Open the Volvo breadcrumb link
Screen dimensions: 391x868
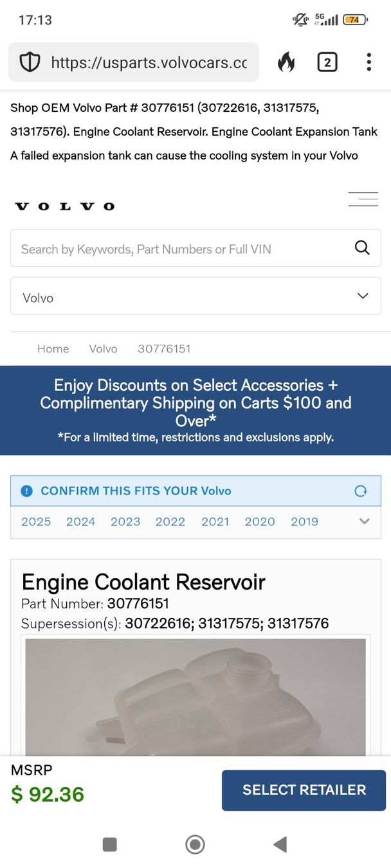(x=103, y=348)
